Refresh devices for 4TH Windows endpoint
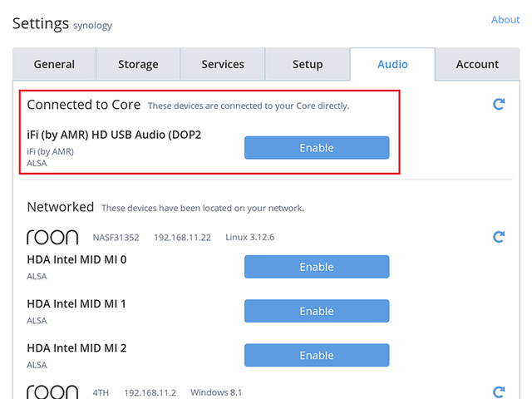Image resolution: width=532 pixels, height=399 pixels. coord(499,392)
